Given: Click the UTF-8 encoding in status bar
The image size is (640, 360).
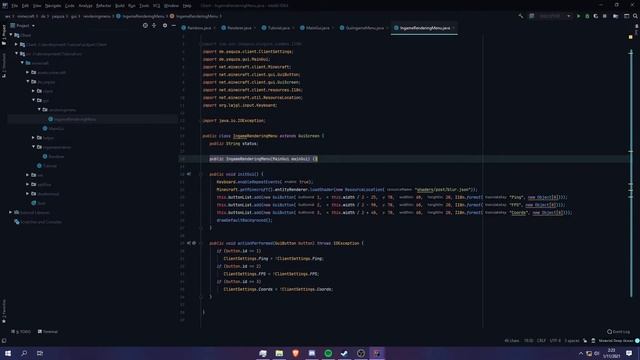Looking at the screenshot, I should 555,340.
